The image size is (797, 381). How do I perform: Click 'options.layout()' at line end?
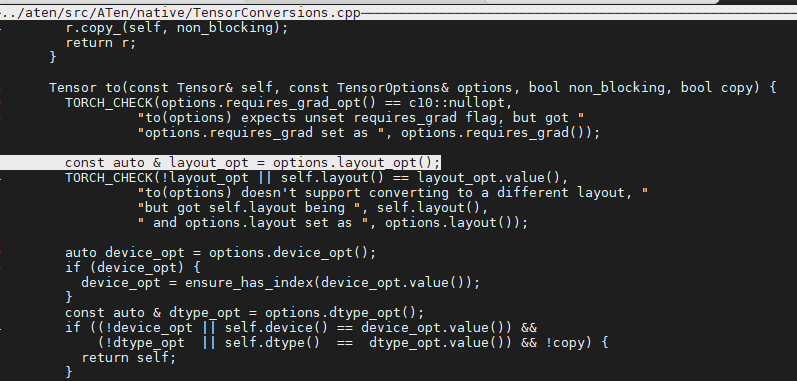(x=452, y=223)
